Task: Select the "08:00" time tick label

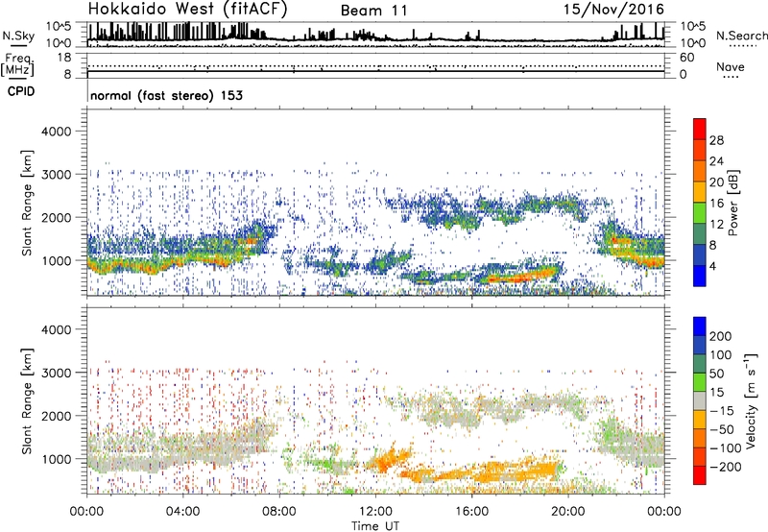Action: click(x=279, y=512)
